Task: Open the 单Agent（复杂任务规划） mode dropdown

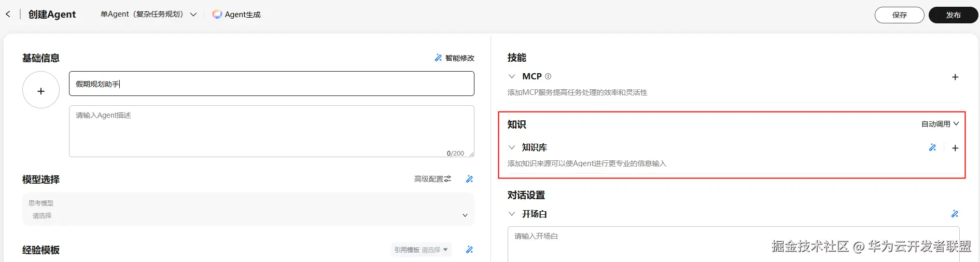Action: (x=149, y=15)
